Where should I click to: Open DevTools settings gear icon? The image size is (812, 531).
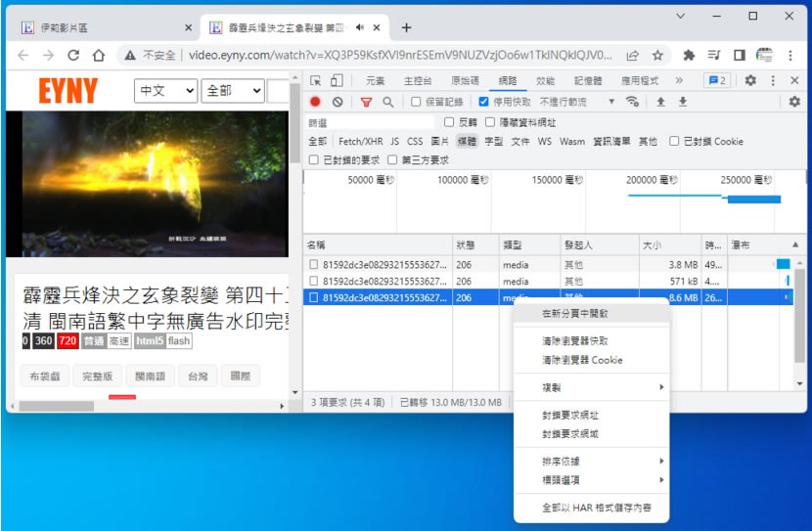(x=750, y=81)
